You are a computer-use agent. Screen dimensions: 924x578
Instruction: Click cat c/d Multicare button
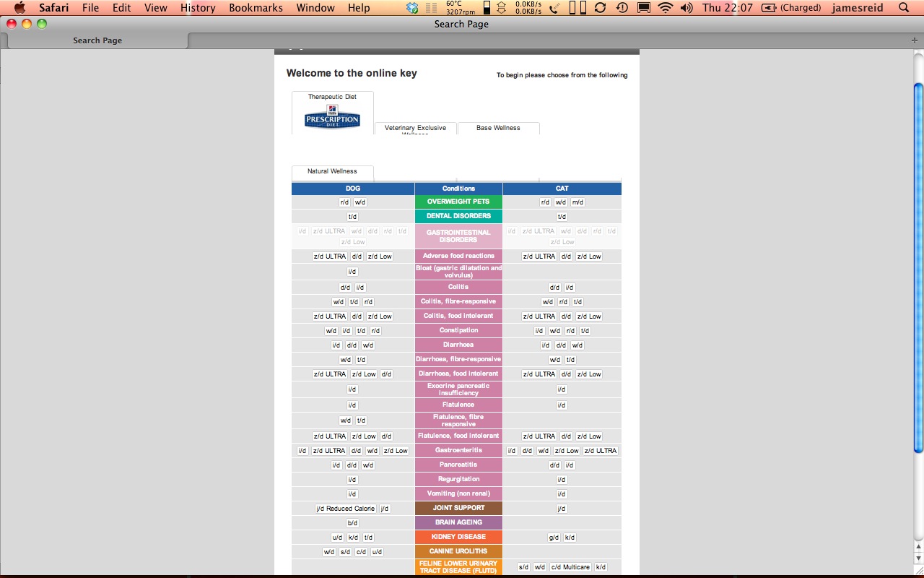coord(570,567)
